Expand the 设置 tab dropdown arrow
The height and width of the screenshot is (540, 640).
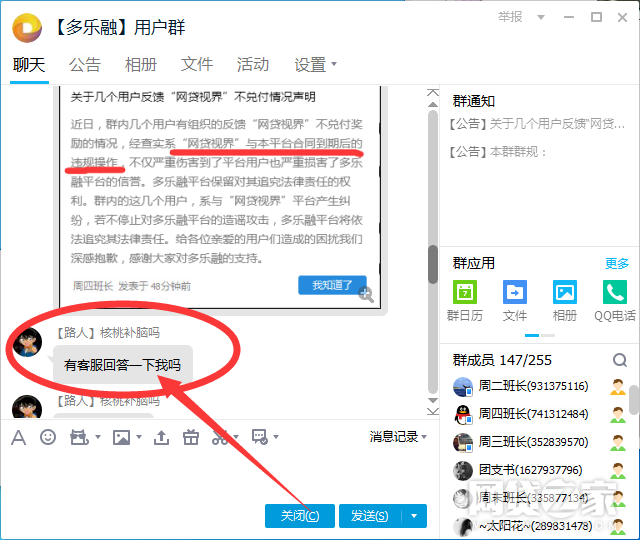tap(334, 64)
